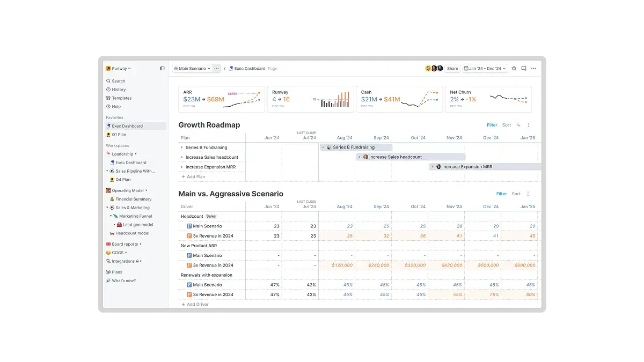Click the sparkle icon in Growth Roadmap
Viewport: 644px width, 362px height.
518,125
